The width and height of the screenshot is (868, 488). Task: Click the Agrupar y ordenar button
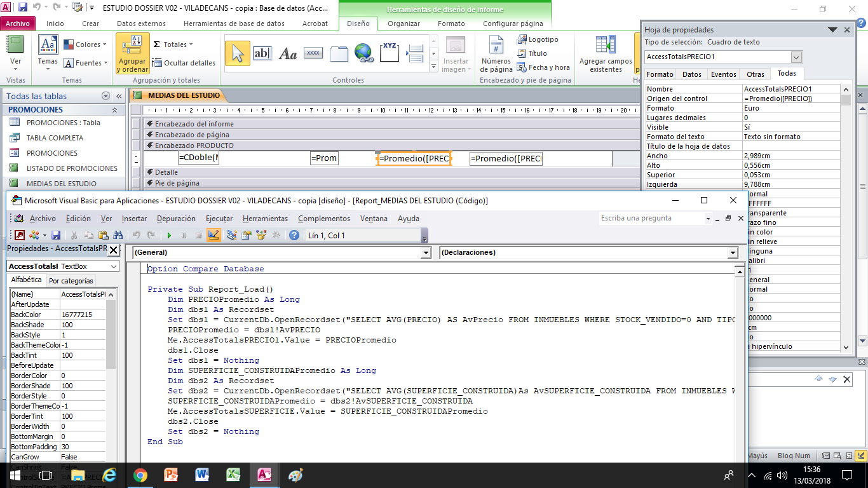[133, 54]
